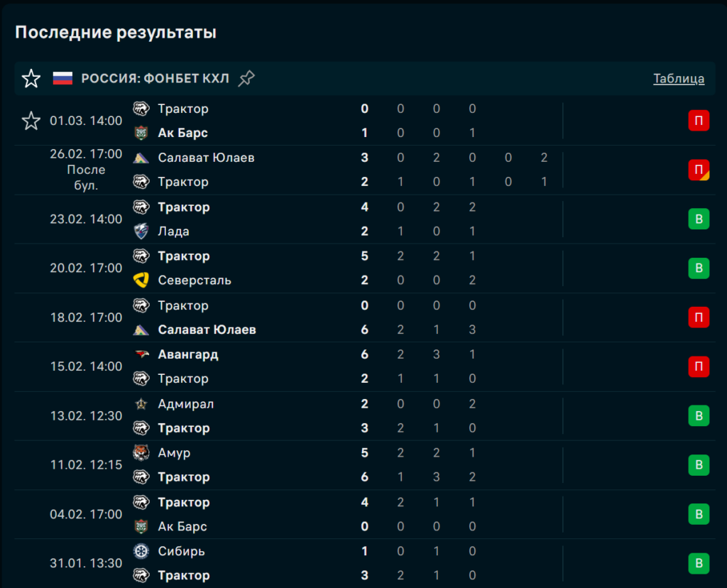The height and width of the screenshot is (588, 727).
Task: Click the Северсталь team logo
Action: pos(141,281)
